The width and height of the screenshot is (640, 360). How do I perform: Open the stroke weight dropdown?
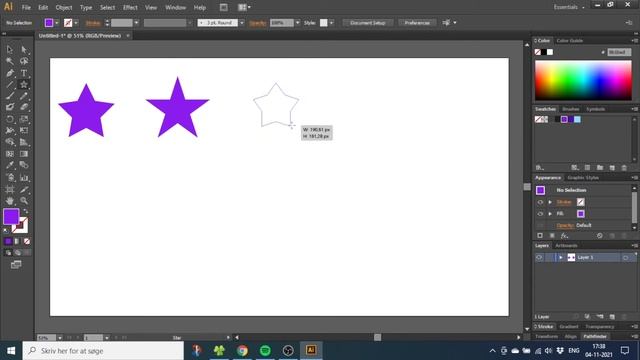(x=136, y=23)
